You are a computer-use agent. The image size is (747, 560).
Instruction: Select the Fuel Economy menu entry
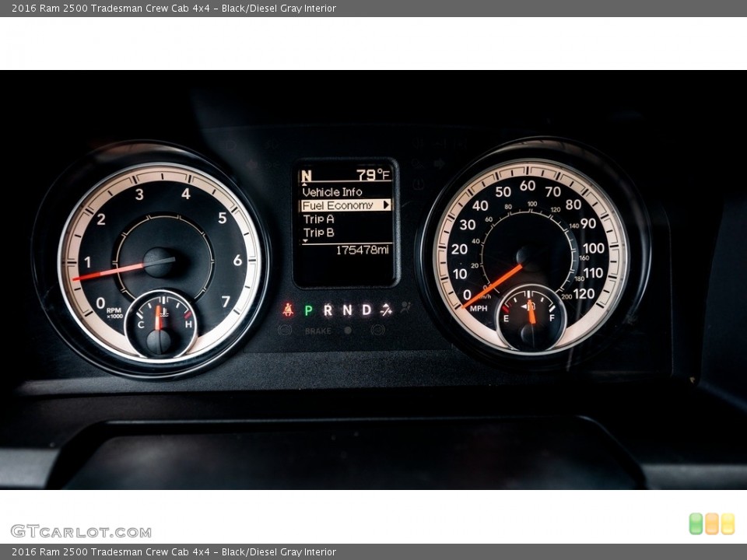coord(345,205)
